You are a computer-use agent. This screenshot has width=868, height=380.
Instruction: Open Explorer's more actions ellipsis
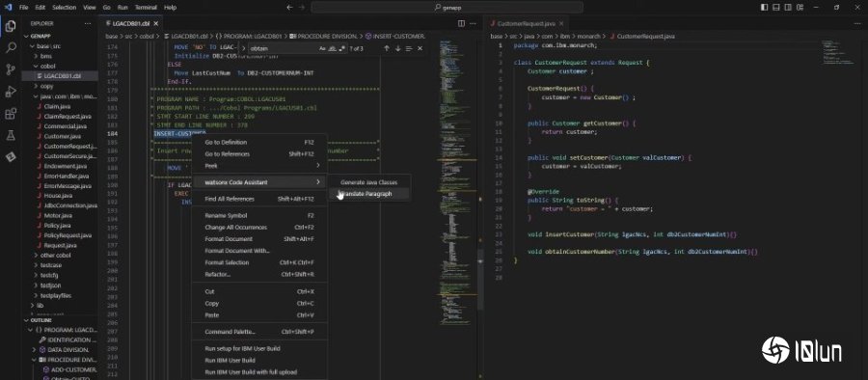pos(88,24)
